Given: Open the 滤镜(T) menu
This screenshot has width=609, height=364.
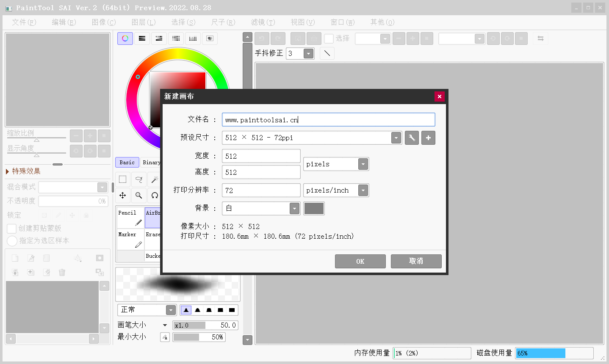Looking at the screenshot, I should click(263, 22).
